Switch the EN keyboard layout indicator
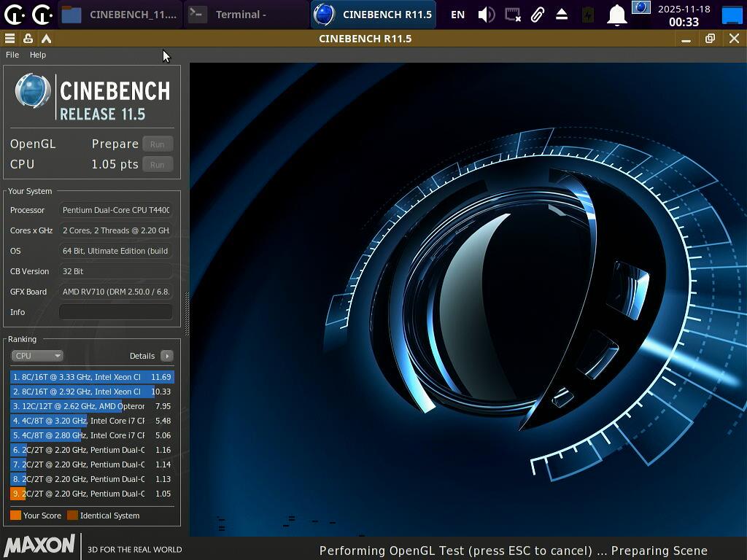Viewport: 747px width, 560px height. pos(457,15)
